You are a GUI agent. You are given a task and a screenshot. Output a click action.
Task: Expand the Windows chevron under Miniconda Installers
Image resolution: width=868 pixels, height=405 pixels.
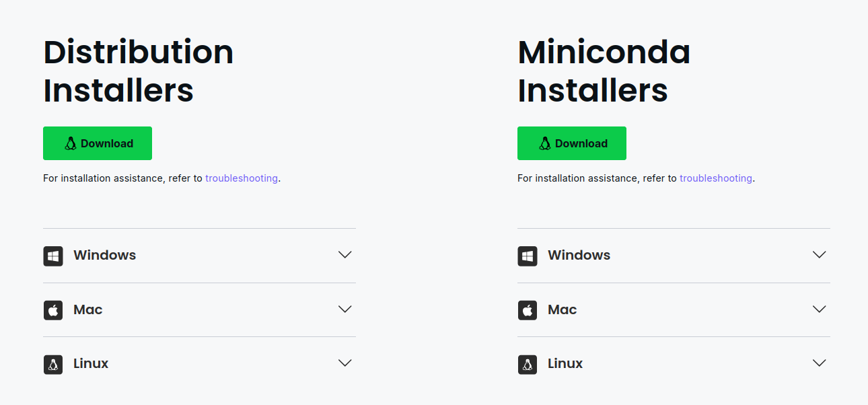(820, 255)
